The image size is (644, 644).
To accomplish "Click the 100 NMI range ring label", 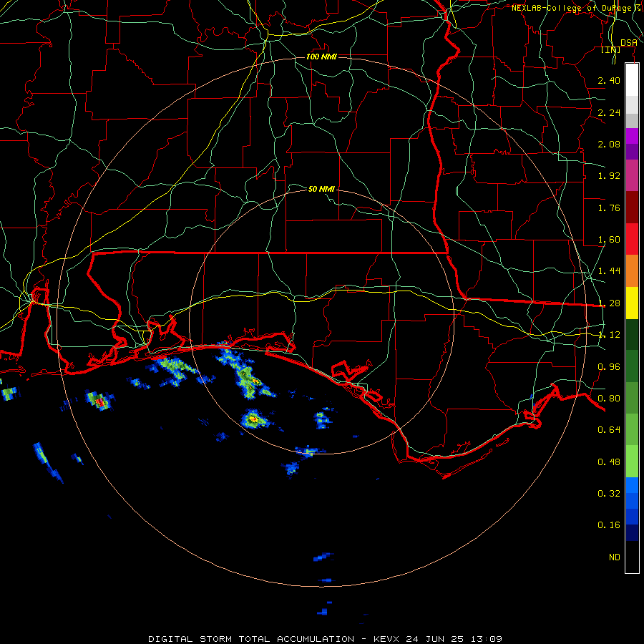I will tap(321, 57).
